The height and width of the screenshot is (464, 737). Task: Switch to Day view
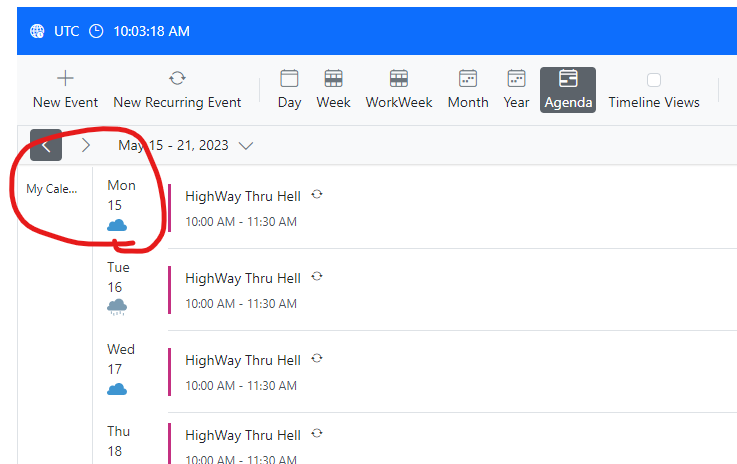point(289,89)
